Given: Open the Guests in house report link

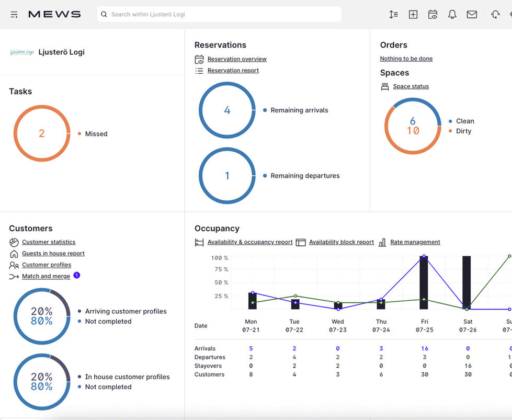Looking at the screenshot, I should pyautogui.click(x=53, y=254).
